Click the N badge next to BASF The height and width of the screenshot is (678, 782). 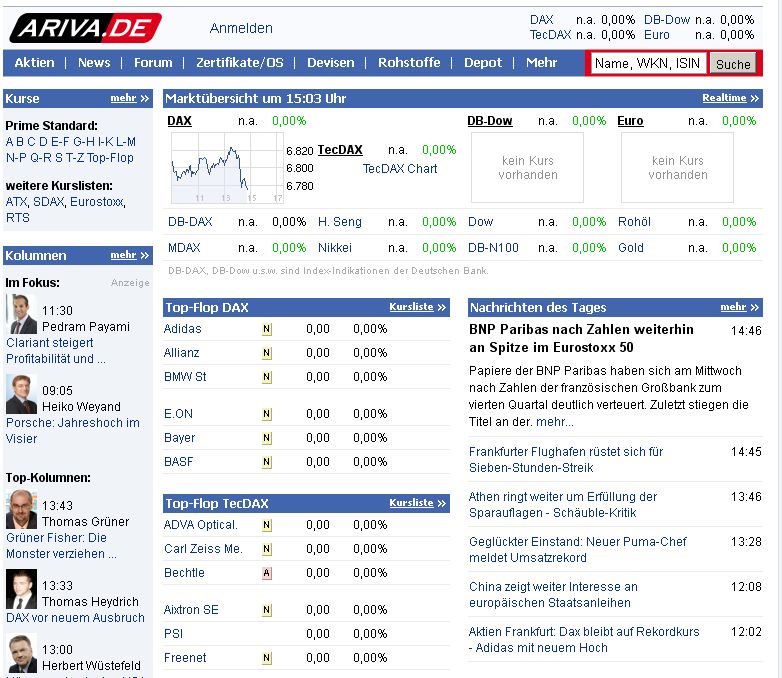pyautogui.click(x=267, y=462)
